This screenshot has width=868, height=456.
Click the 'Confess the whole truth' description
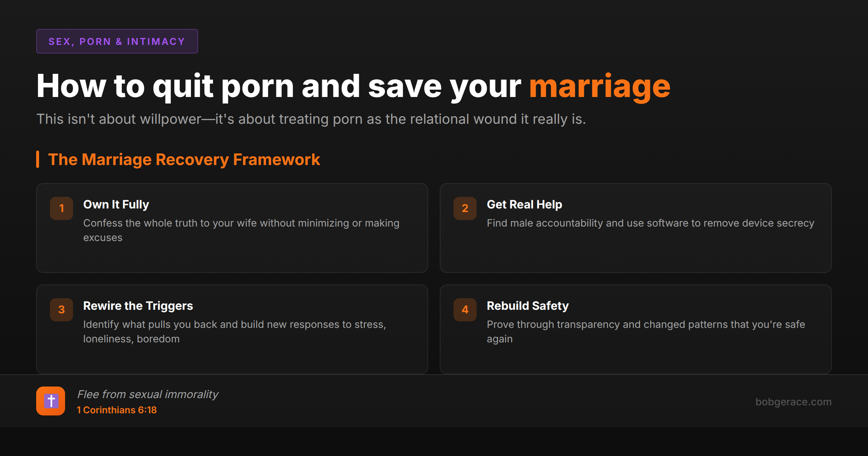(241, 230)
